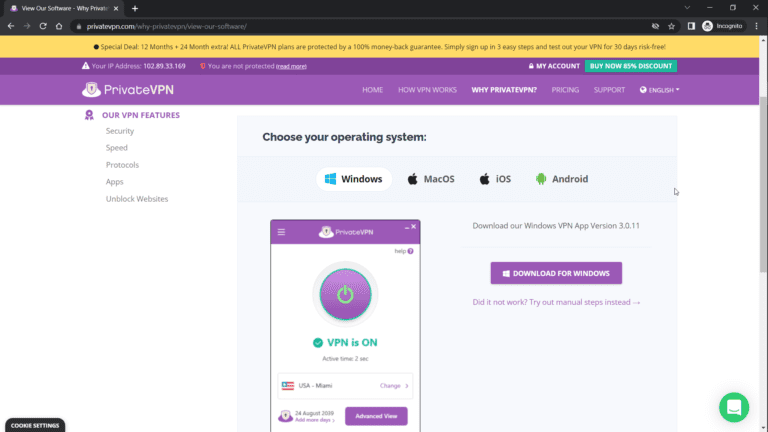Viewport: 768px width, 432px height.
Task: Open the browser home page
Action: pos(59,26)
